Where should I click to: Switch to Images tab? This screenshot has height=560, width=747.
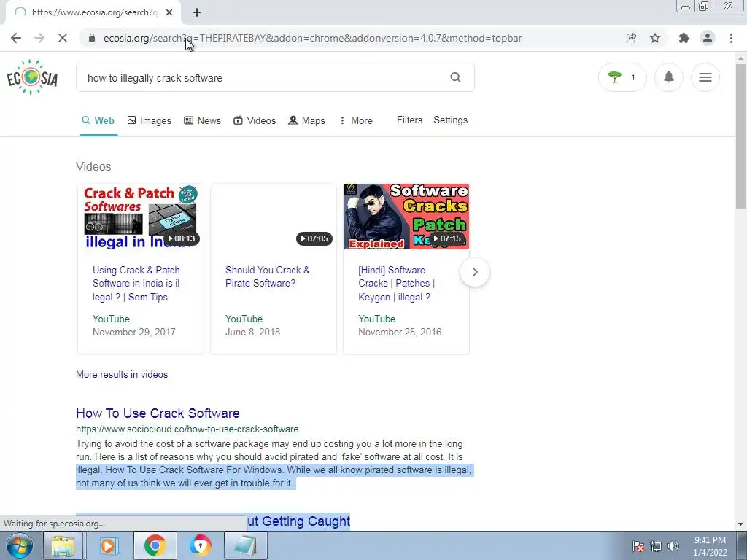coord(149,120)
